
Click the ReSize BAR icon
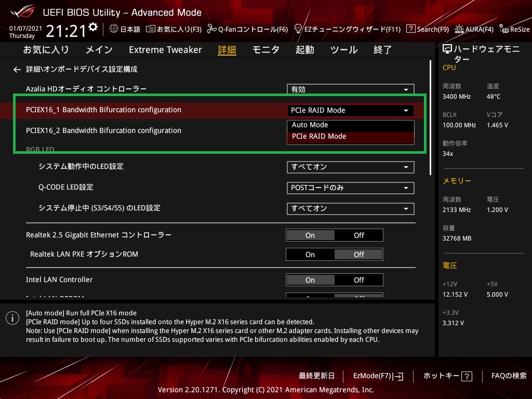[x=504, y=29]
